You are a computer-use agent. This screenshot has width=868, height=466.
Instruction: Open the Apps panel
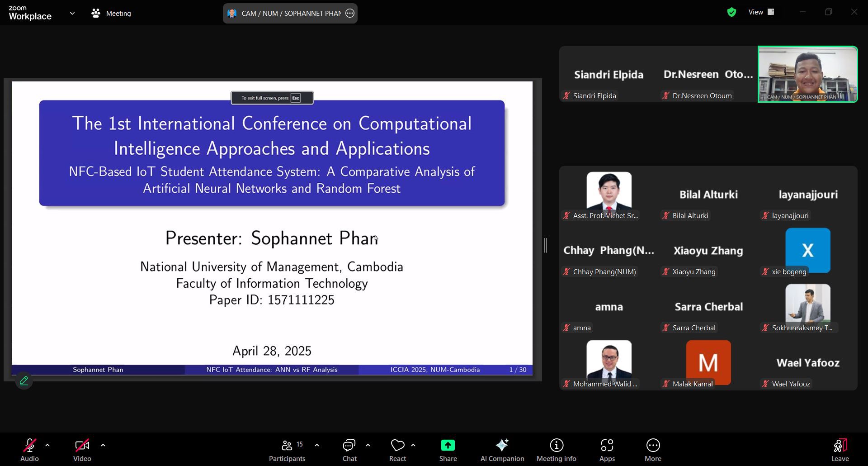[607, 450]
